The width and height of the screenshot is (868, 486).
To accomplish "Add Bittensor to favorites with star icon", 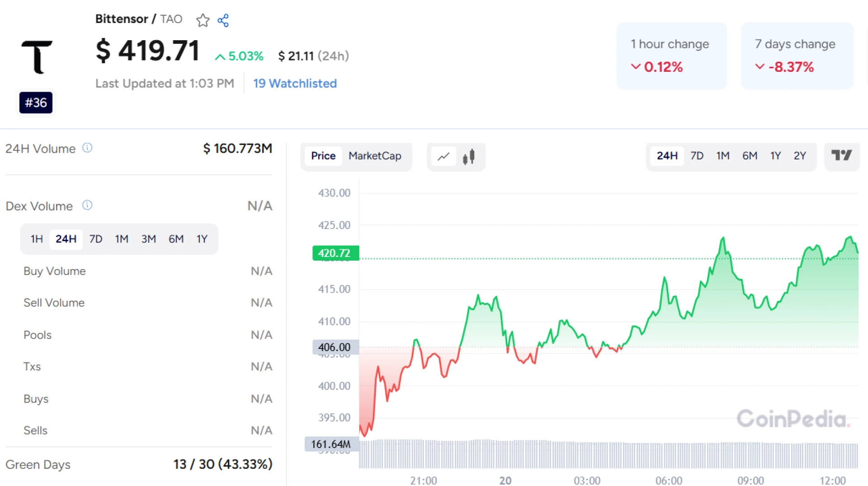I will (x=203, y=20).
